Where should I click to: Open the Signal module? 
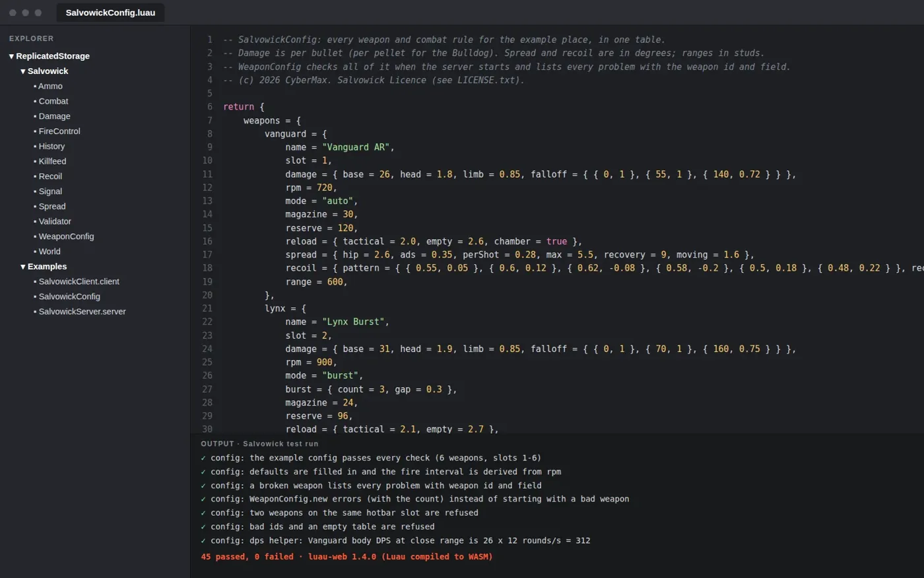(x=50, y=192)
